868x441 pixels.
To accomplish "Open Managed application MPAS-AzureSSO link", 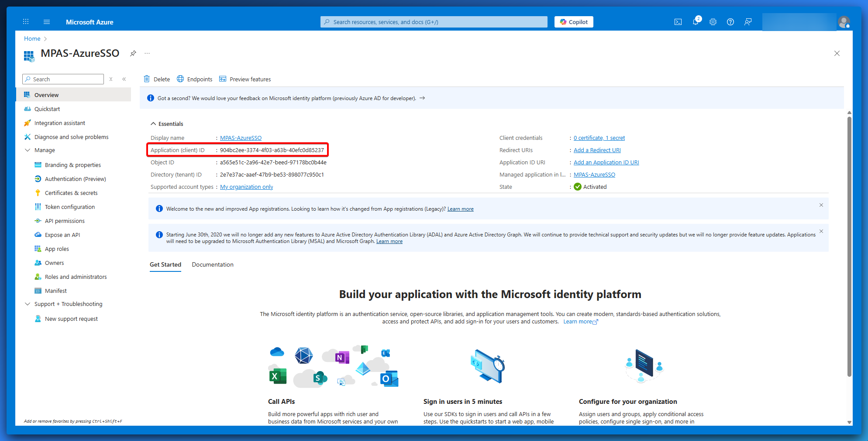I will [x=594, y=174].
